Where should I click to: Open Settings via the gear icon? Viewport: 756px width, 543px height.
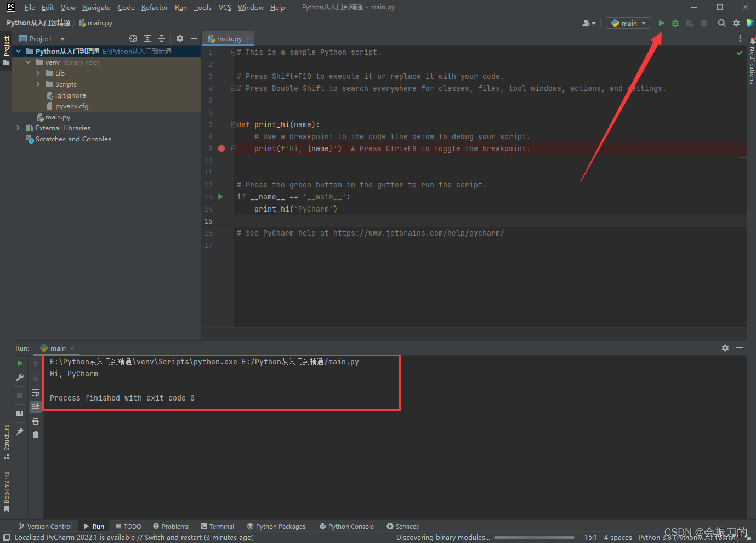pyautogui.click(x=735, y=23)
